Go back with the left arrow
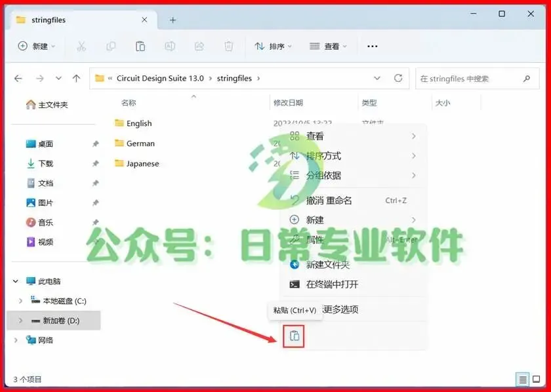This screenshot has width=551, height=392. pos(18,78)
